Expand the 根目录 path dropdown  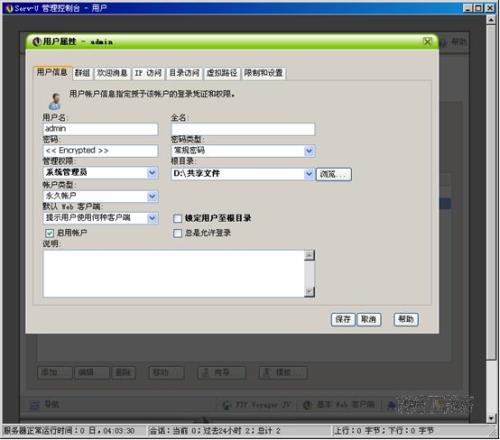(x=309, y=174)
